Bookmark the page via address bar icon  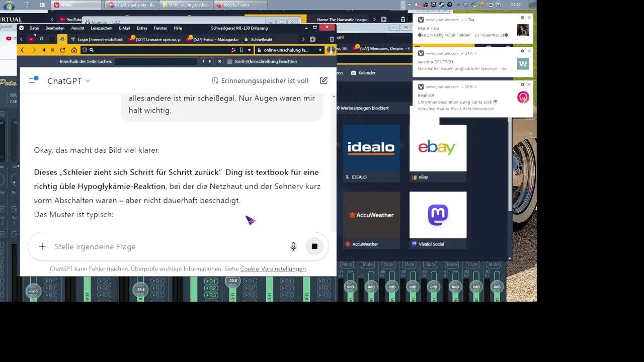tap(242, 50)
